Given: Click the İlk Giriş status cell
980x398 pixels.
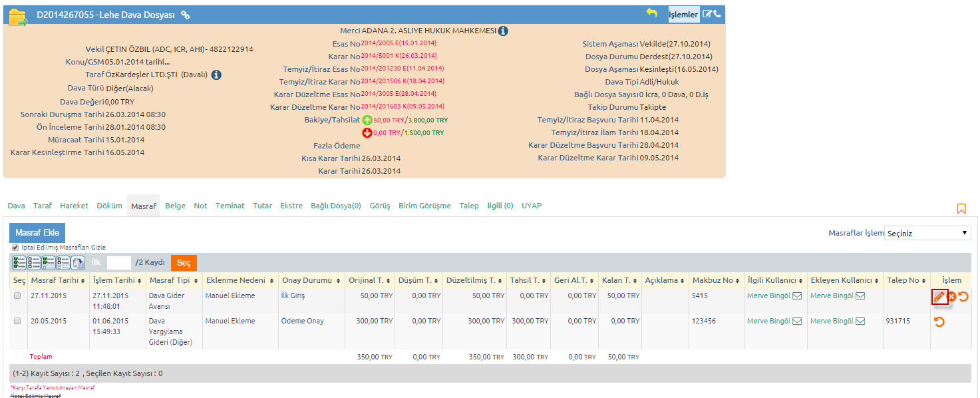Looking at the screenshot, I should (293, 296).
